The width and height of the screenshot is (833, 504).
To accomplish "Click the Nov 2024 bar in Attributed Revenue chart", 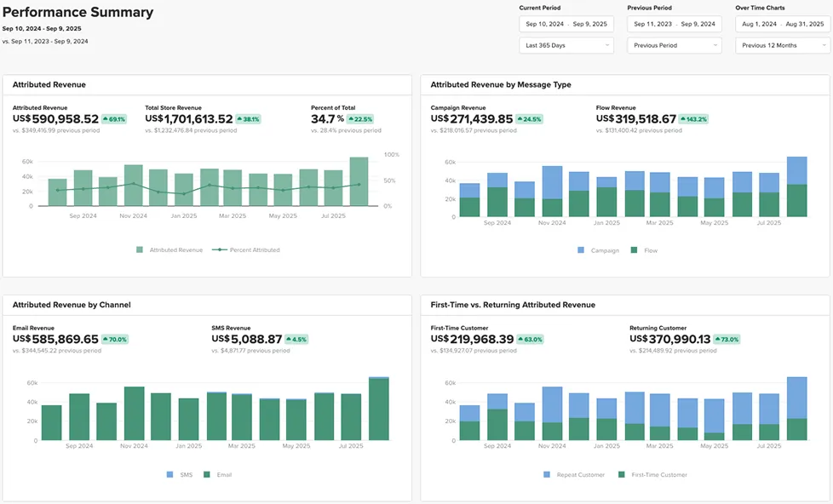I will [x=133, y=186].
